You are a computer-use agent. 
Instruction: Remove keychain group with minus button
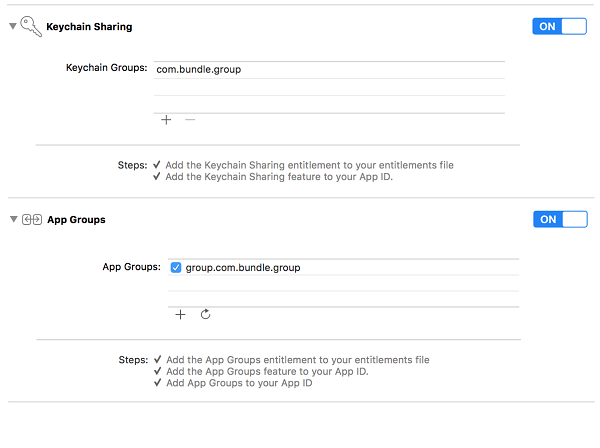190,120
